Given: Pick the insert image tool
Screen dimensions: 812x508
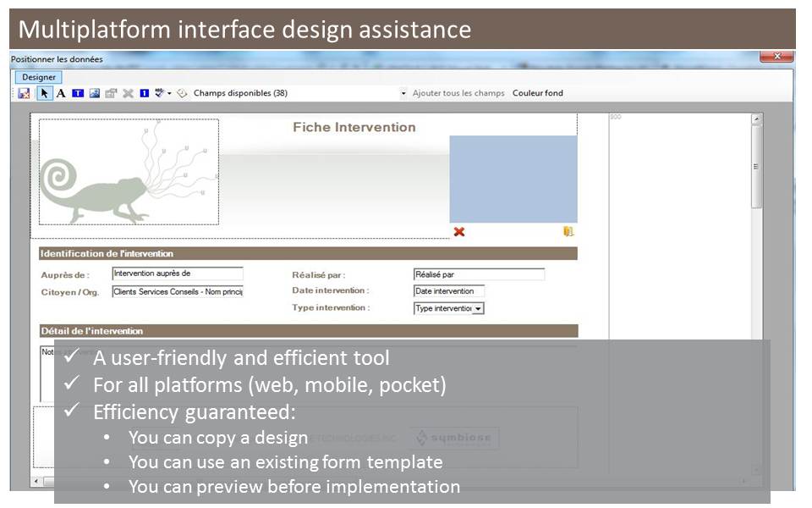Looking at the screenshot, I should [95, 93].
